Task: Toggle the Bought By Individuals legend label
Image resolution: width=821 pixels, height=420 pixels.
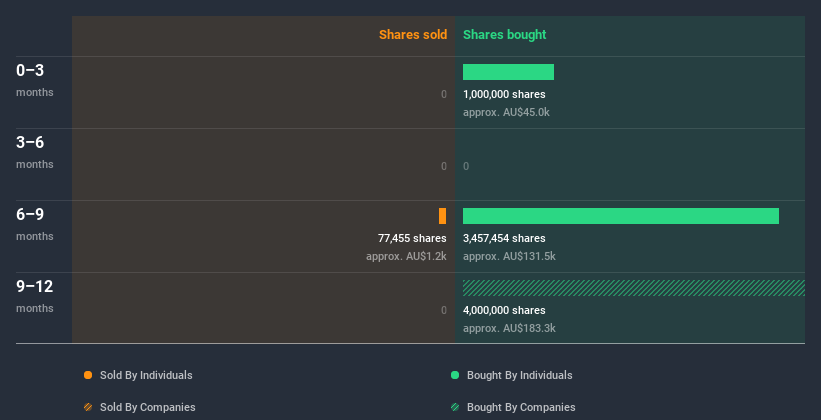Action: point(519,375)
